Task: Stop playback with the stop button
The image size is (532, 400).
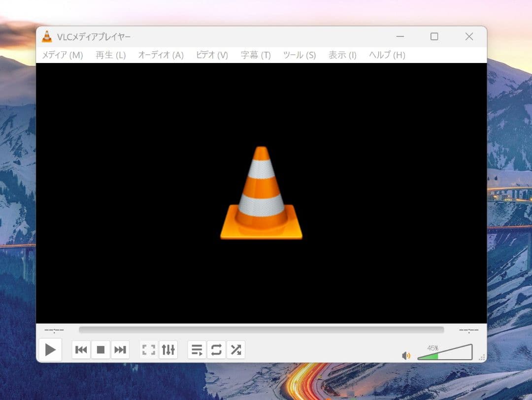Action: (x=100, y=350)
